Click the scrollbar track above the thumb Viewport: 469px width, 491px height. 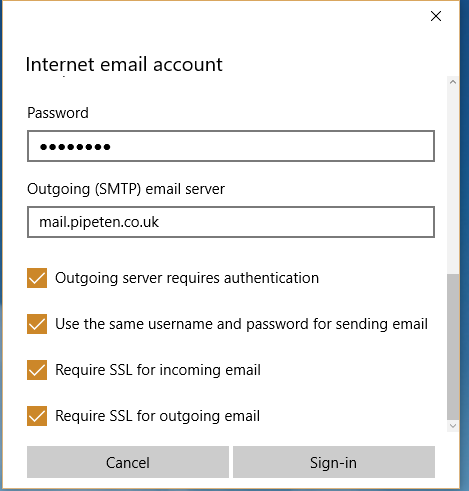click(453, 180)
